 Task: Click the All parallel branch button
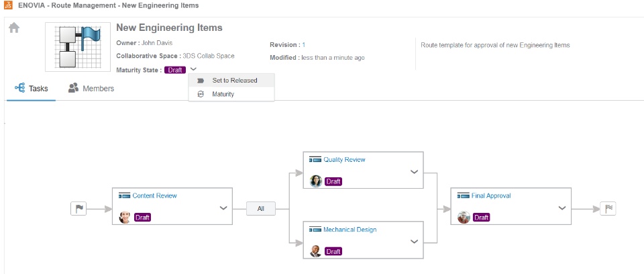[260, 209]
